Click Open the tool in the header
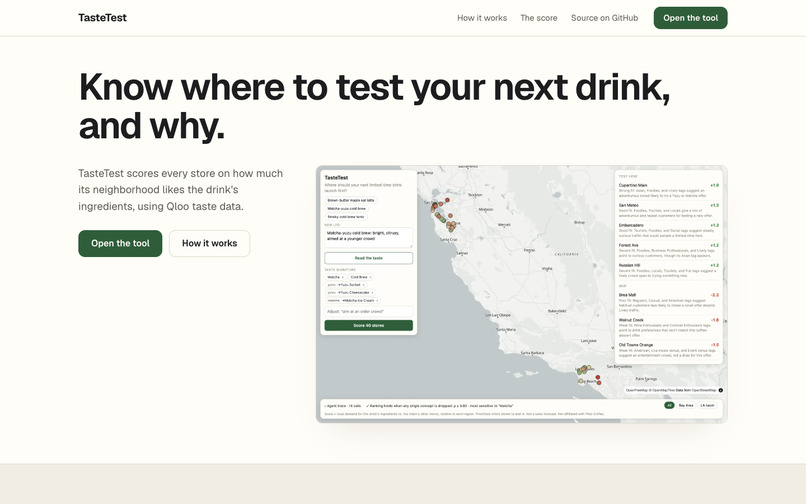This screenshot has width=806, height=504. [x=690, y=18]
